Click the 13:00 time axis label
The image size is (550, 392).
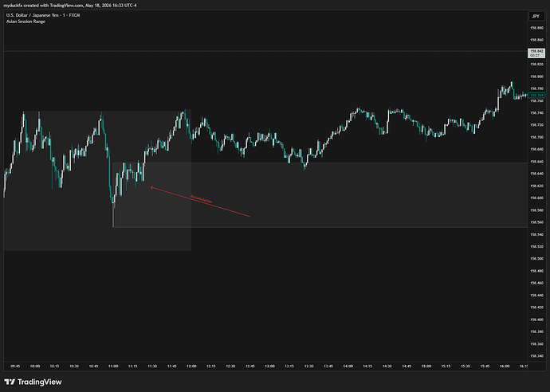269,366
